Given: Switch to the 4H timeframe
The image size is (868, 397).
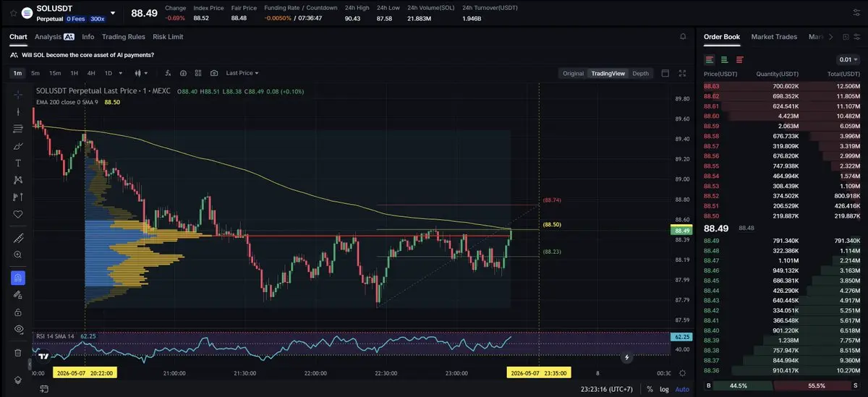Looking at the screenshot, I should tap(91, 73).
